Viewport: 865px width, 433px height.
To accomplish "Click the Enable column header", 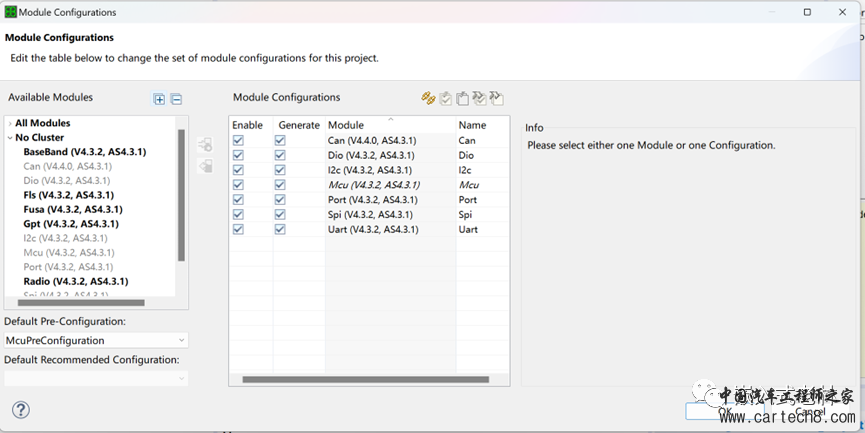I will 251,125.
